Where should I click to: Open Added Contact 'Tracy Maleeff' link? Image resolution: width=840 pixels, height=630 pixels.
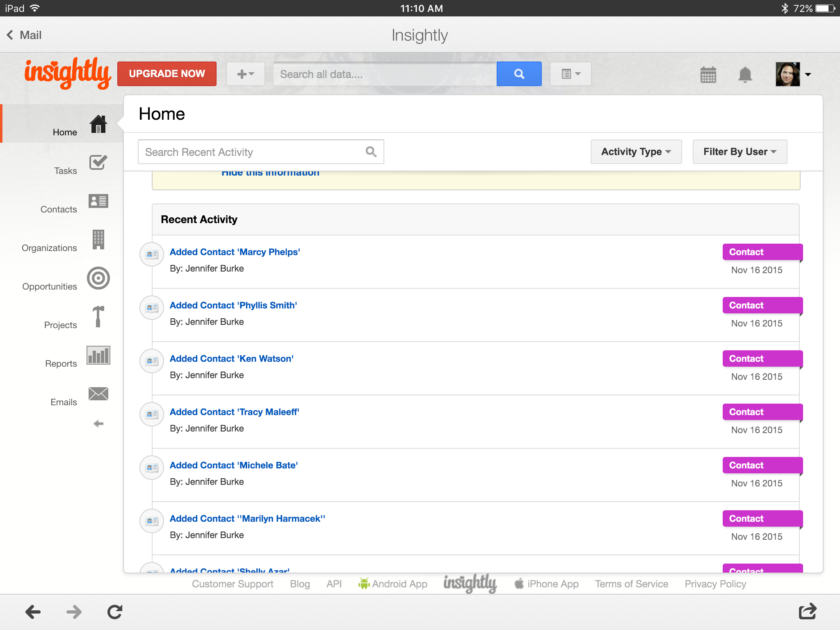coord(235,412)
